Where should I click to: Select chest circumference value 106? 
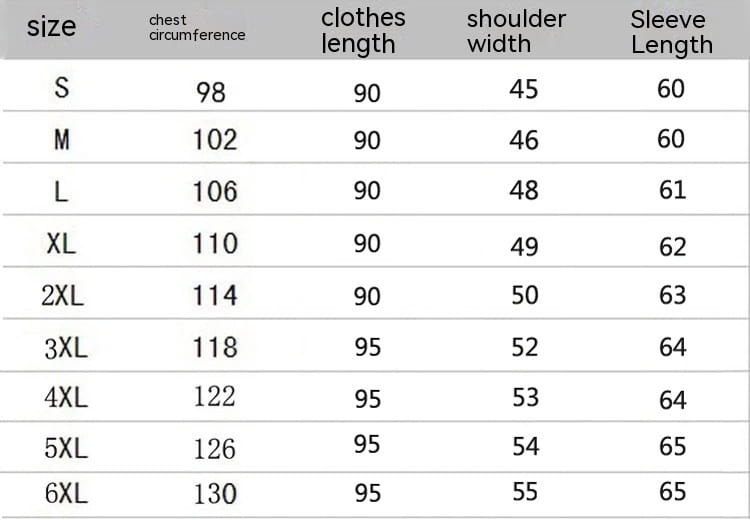tap(215, 191)
